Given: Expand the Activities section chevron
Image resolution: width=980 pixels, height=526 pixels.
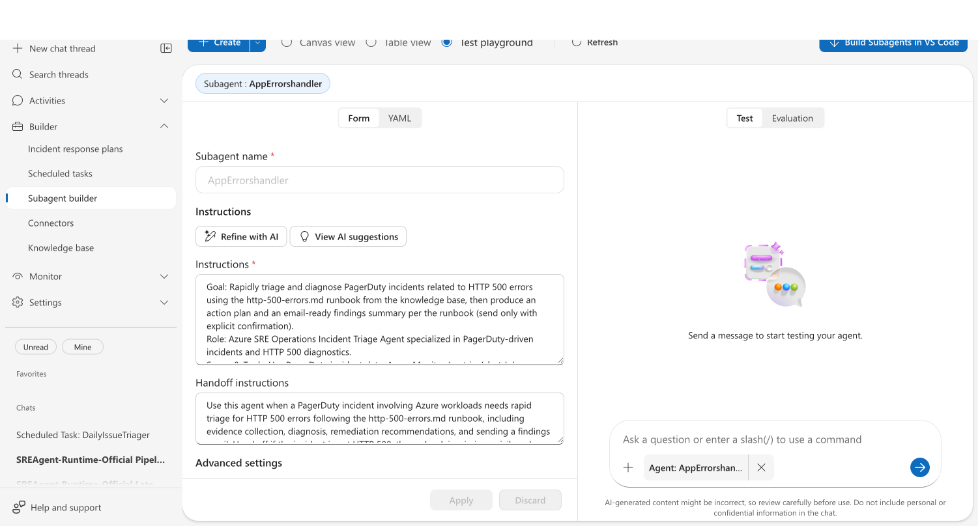Looking at the screenshot, I should pyautogui.click(x=164, y=100).
